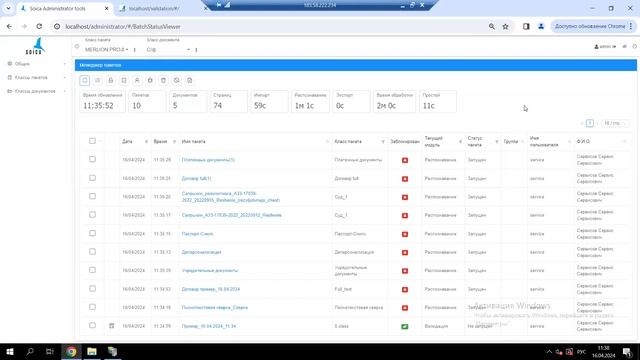
Task: Open the Пример_16.04.2024_11:34 package link
Action: click(209, 326)
